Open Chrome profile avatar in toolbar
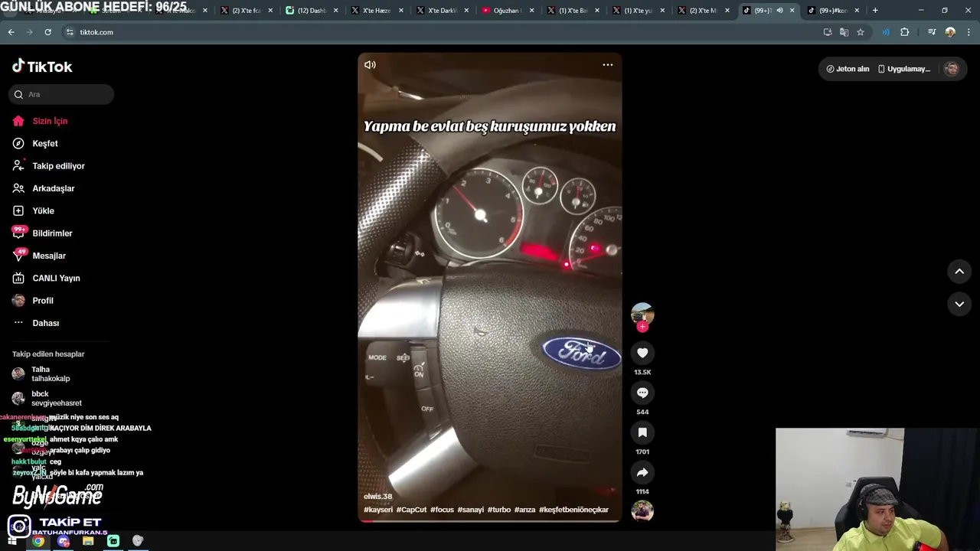This screenshot has height=551, width=980. (x=950, y=32)
